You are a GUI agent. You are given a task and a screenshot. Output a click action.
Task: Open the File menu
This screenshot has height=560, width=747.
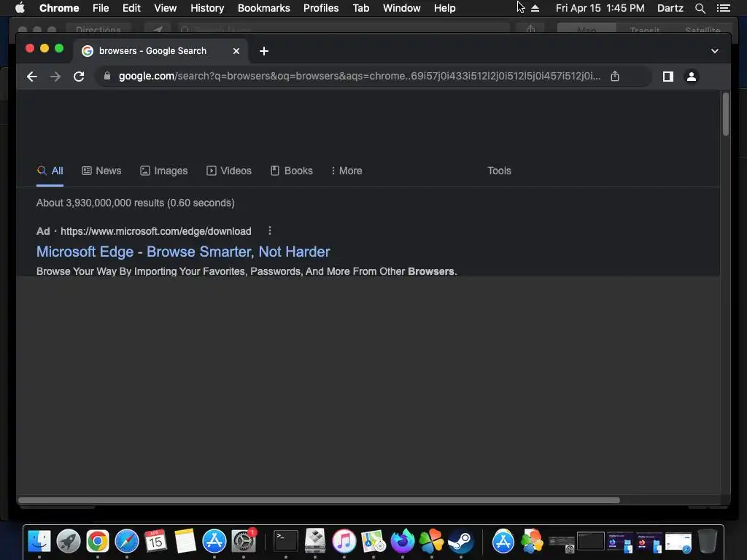[101, 8]
